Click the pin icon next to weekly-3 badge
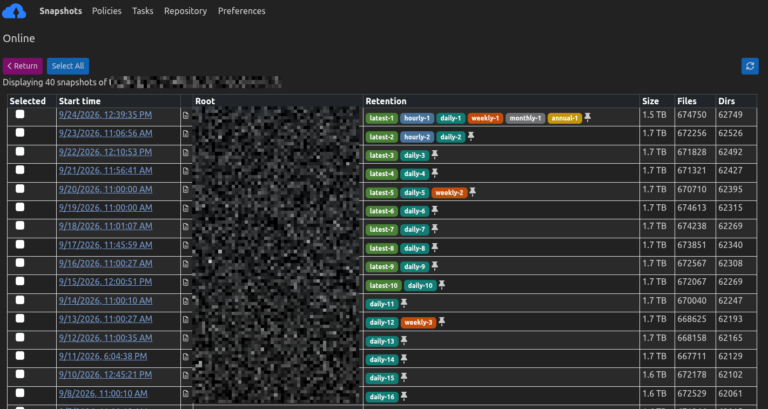 click(x=441, y=322)
